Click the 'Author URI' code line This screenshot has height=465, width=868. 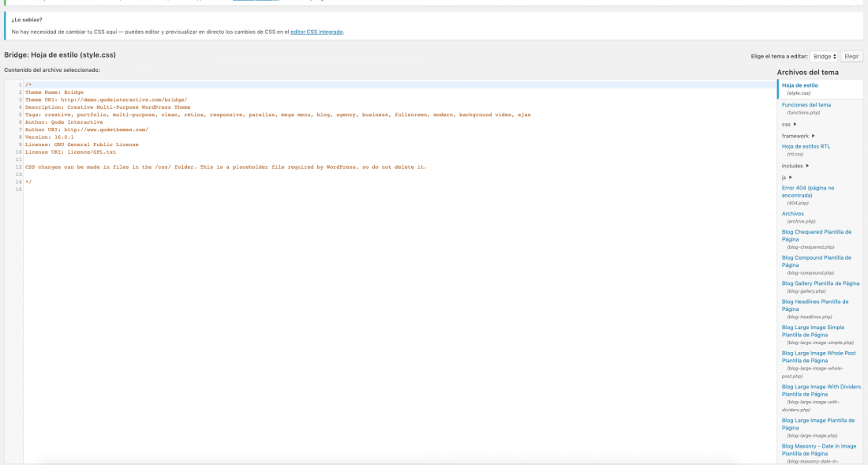[86, 130]
